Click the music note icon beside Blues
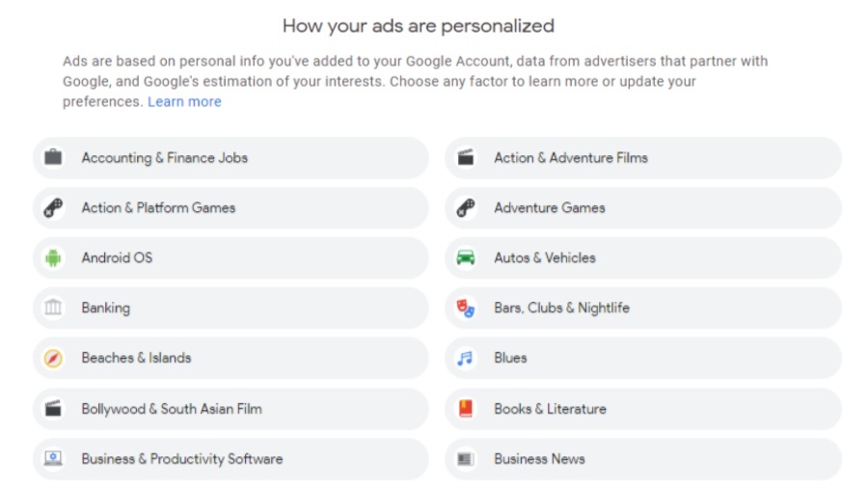 pyautogui.click(x=466, y=358)
